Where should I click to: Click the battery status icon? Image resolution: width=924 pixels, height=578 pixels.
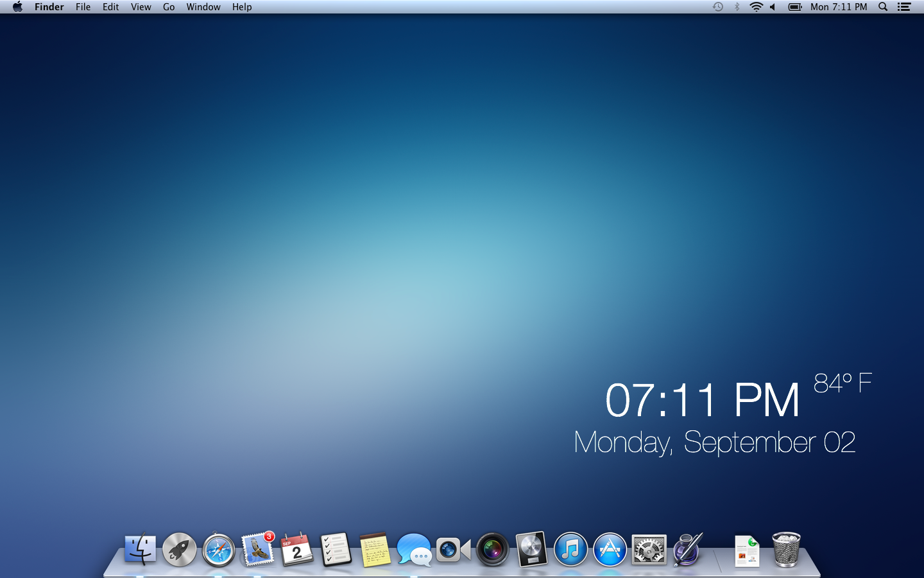795,7
